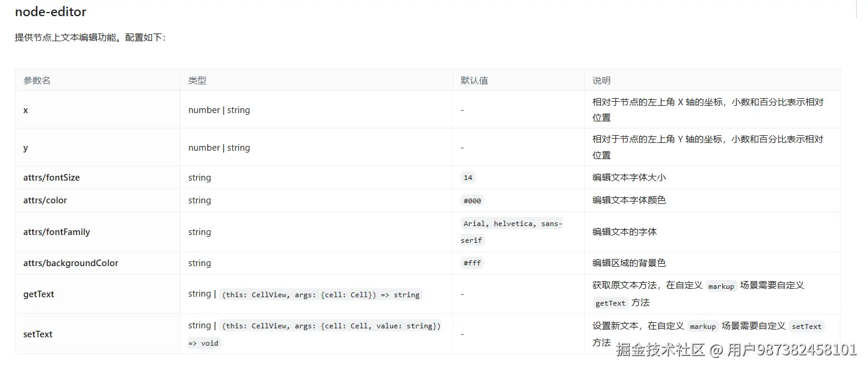This screenshot has width=868, height=369.
Task: Click the markup code tag in setText description
Action: point(703,327)
